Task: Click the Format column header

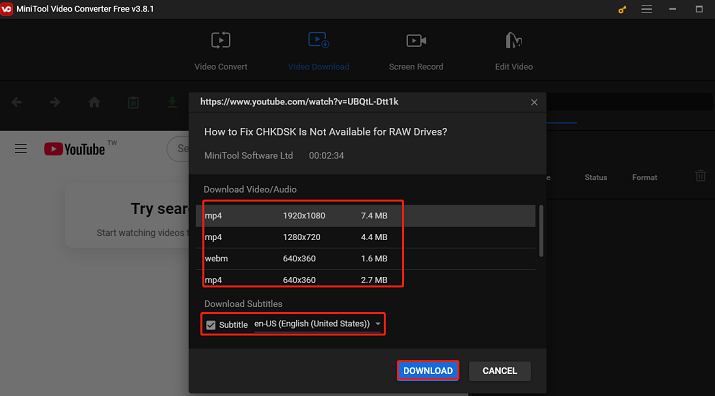Action: coord(645,177)
